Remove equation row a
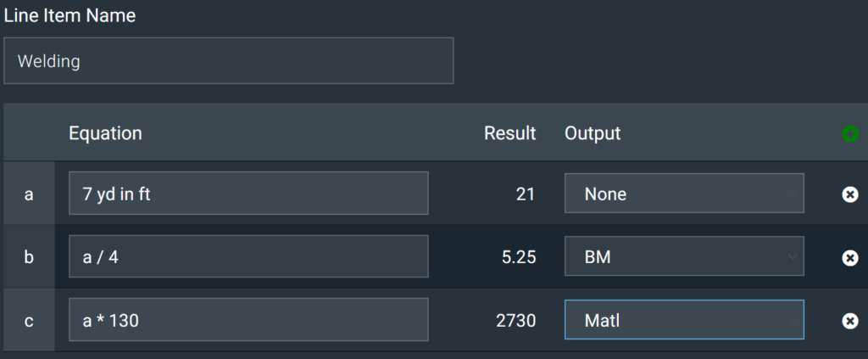This screenshot has width=868, height=359. click(850, 194)
